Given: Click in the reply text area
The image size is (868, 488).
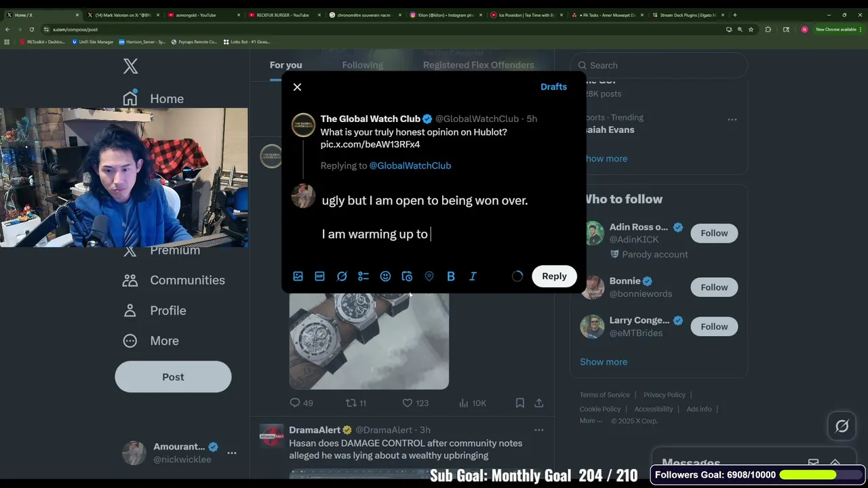Looking at the screenshot, I should click(x=448, y=217).
